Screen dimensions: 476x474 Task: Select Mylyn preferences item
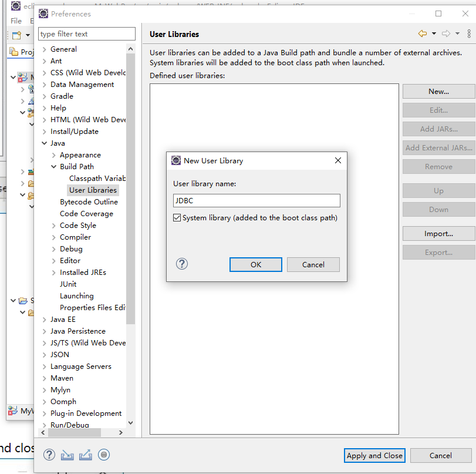[x=60, y=390]
